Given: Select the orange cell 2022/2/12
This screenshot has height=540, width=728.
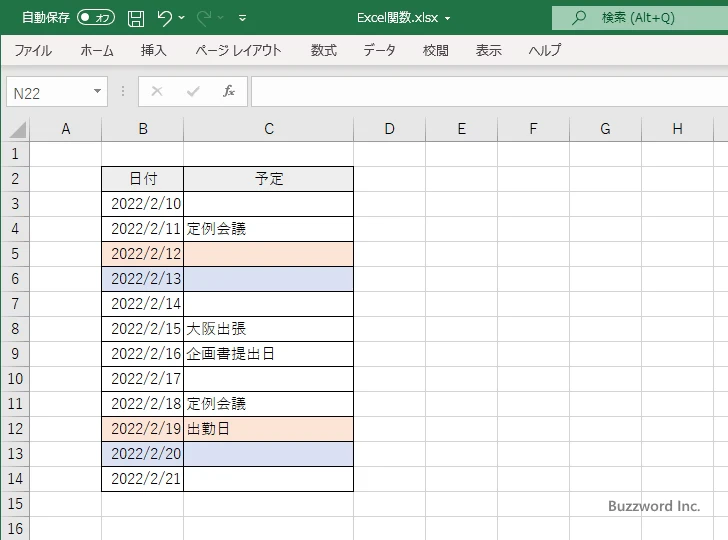Looking at the screenshot, I should [x=143, y=254].
